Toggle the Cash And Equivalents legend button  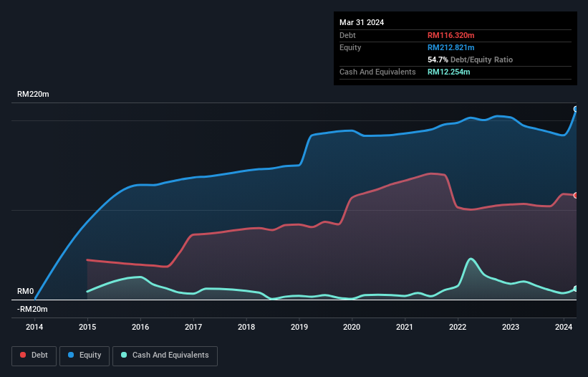click(x=165, y=355)
